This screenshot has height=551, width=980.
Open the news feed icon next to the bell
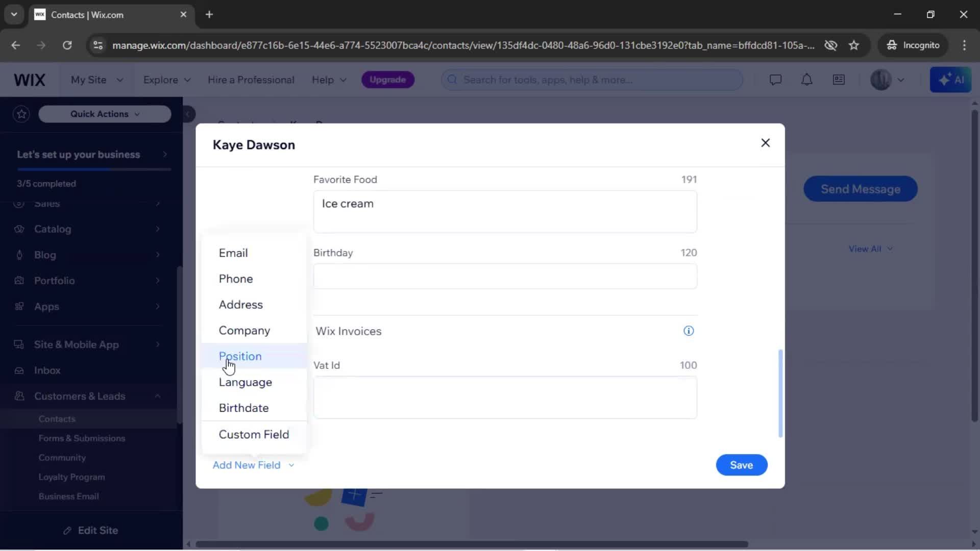pos(839,80)
